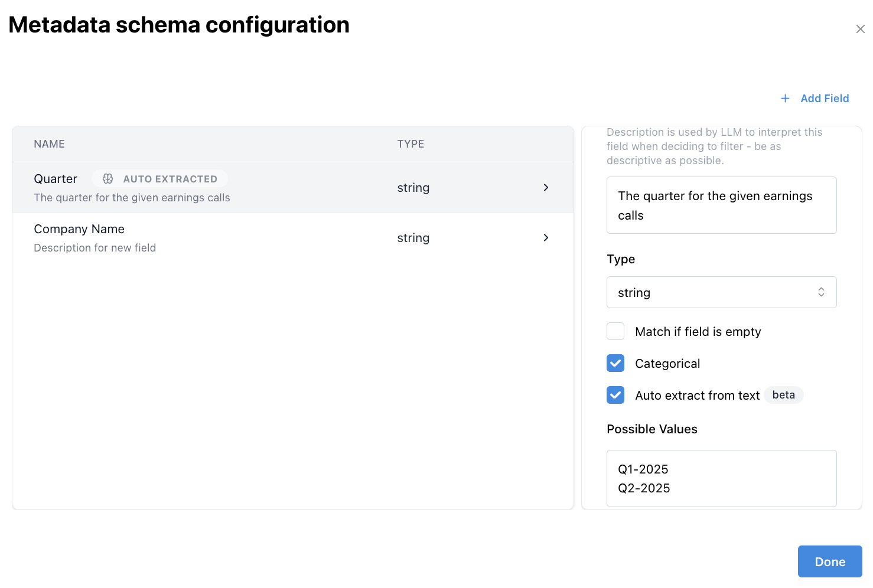Click the plus icon beside Add Field

coord(785,99)
